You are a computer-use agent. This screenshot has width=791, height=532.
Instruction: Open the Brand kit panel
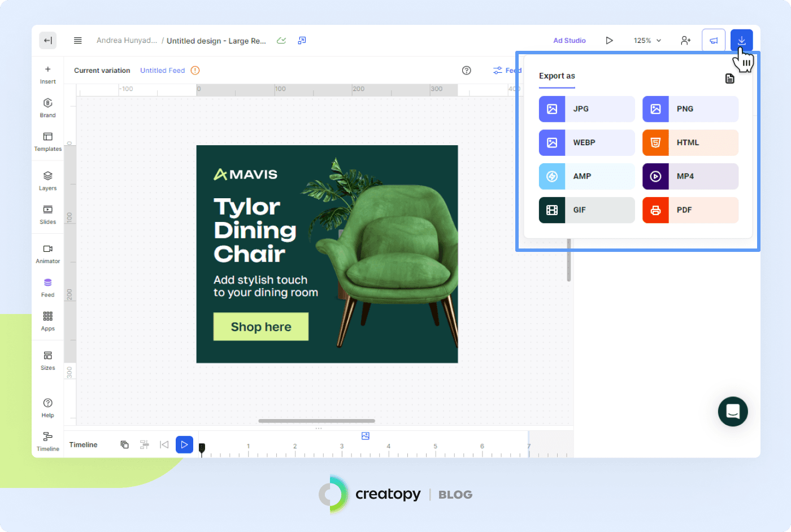pyautogui.click(x=47, y=107)
